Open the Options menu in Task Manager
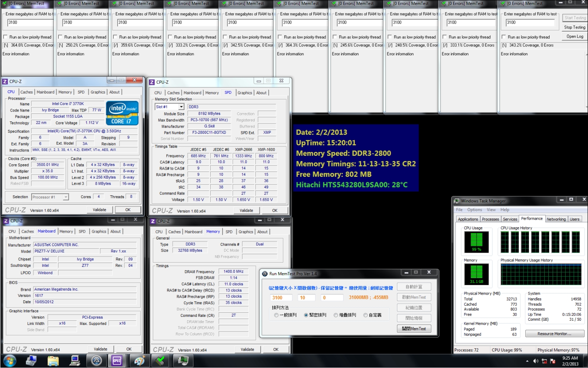The image size is (588, 368). point(474,210)
